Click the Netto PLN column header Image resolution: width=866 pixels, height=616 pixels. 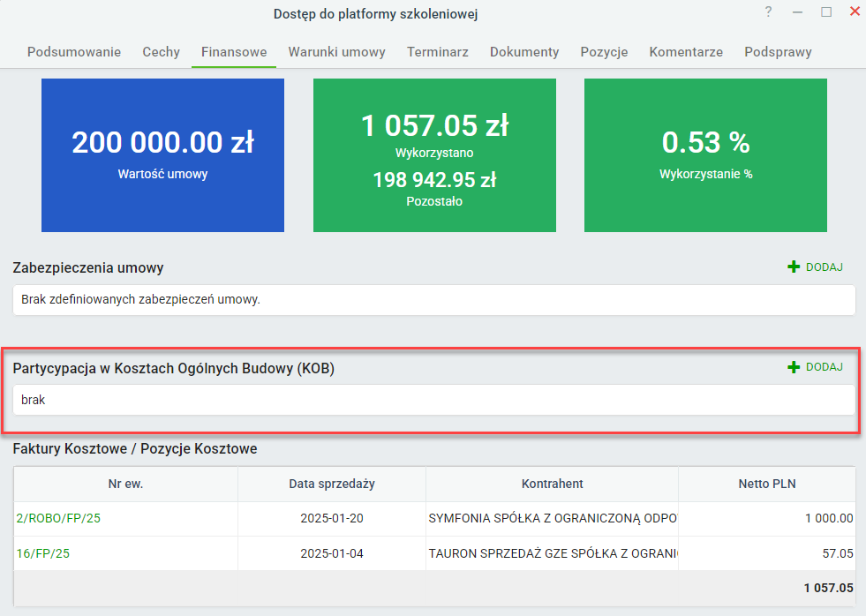766,485
